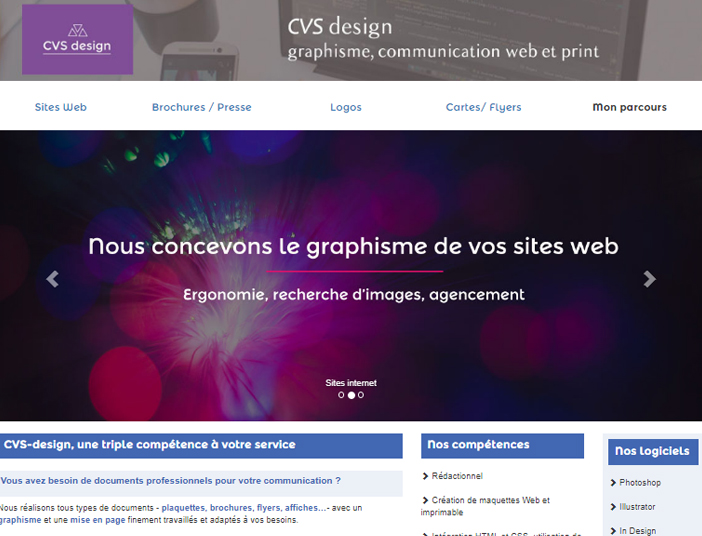Click the flyers link in paragraph

tap(269, 508)
